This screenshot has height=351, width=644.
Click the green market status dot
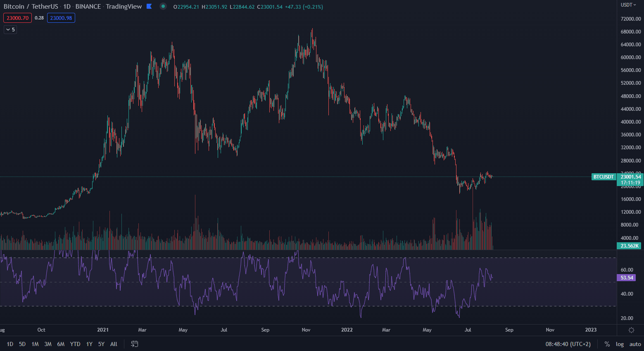coord(163,7)
